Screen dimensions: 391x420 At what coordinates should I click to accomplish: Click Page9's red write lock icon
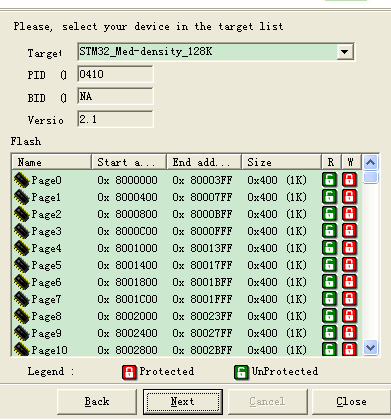click(349, 333)
